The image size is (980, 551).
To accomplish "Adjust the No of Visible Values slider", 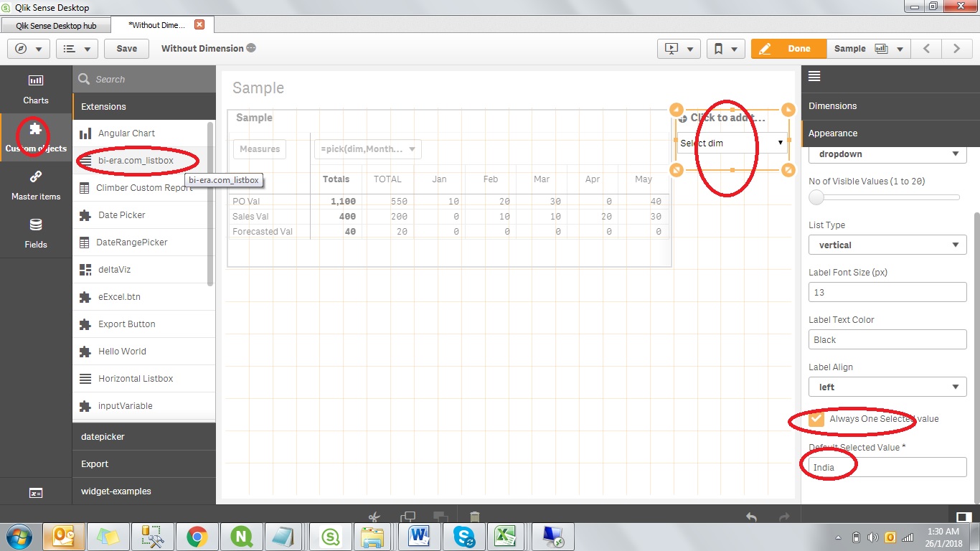I will click(x=816, y=197).
